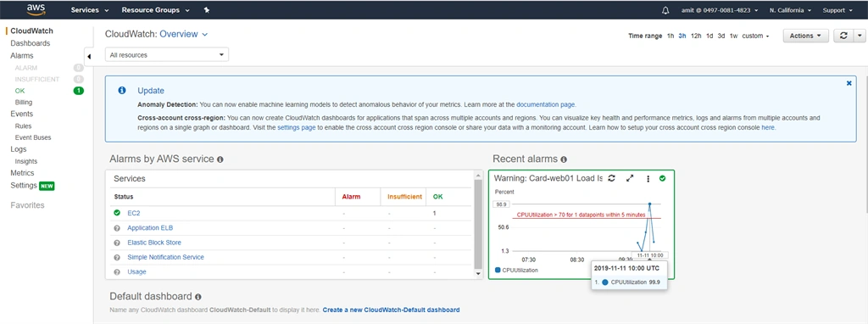Open Billing alarms in sidebar
The image size is (868, 324).
24,102
